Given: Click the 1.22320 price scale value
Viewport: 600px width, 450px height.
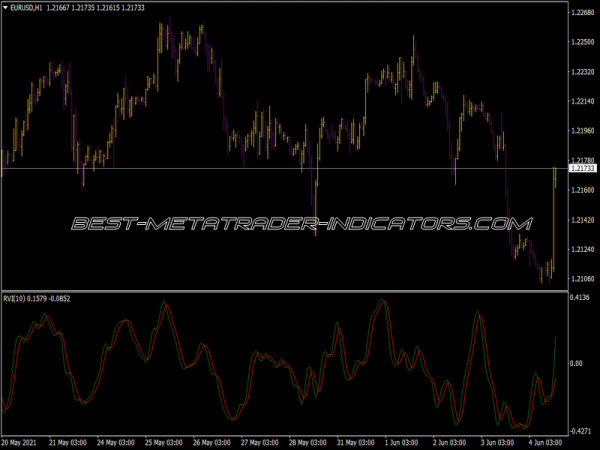Looking at the screenshot, I should tap(582, 72).
